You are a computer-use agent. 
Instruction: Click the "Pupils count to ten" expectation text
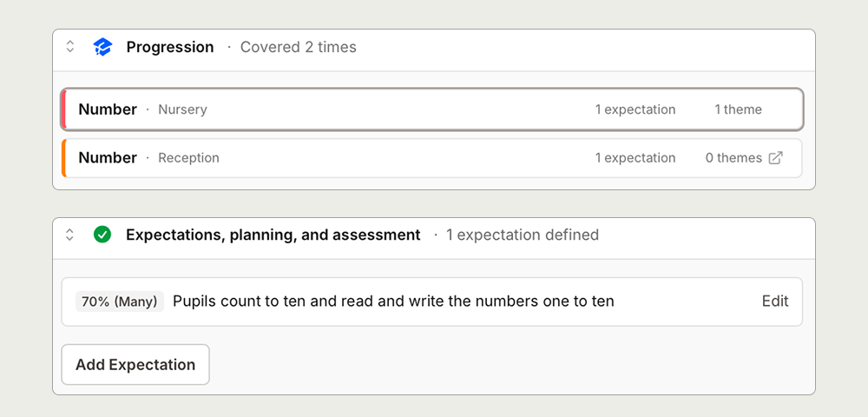pos(393,301)
